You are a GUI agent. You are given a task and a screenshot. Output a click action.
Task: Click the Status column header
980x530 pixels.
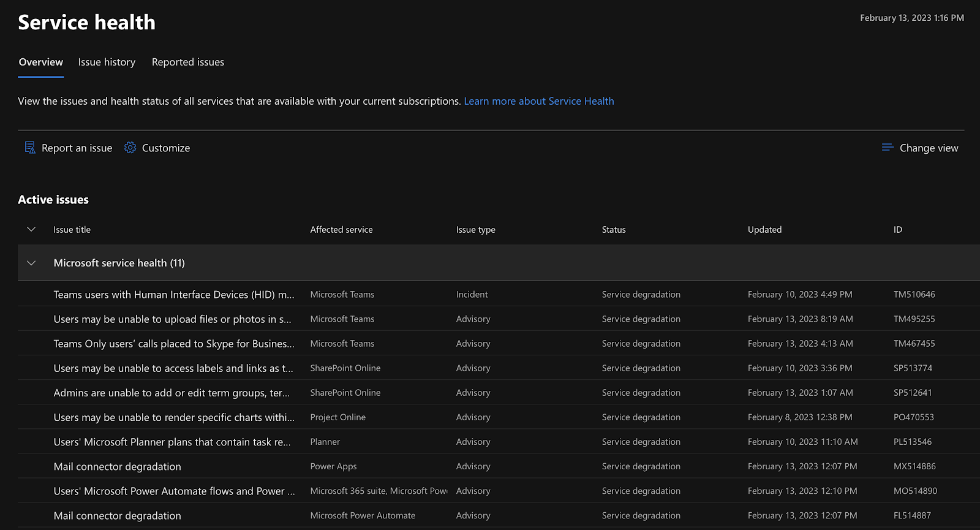pyautogui.click(x=614, y=230)
